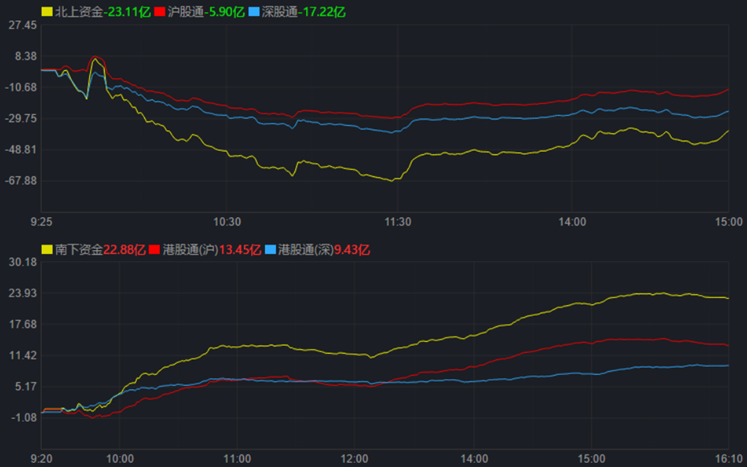Screen dimensions: 747x467
Task: Click the blue swatch for 港股通(深)
Action: pos(268,249)
